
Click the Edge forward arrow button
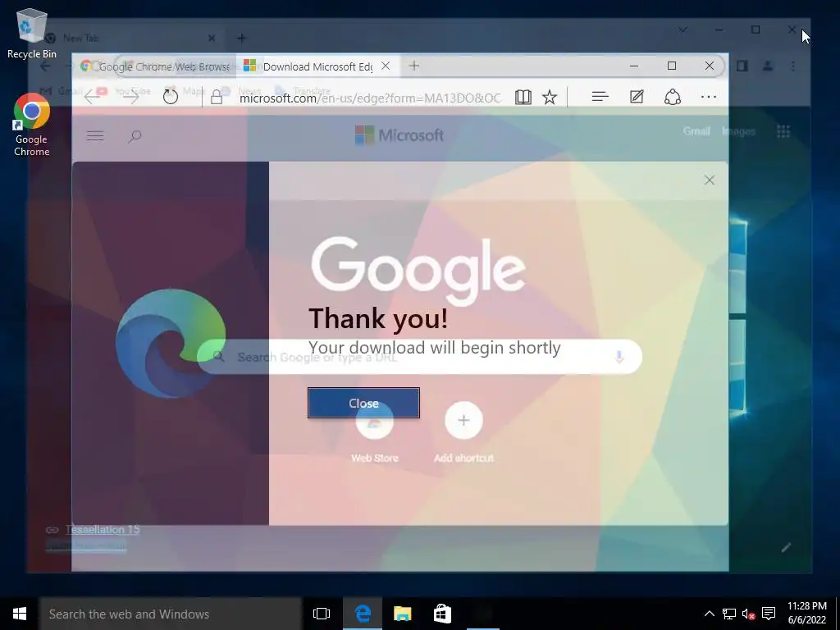[130, 97]
